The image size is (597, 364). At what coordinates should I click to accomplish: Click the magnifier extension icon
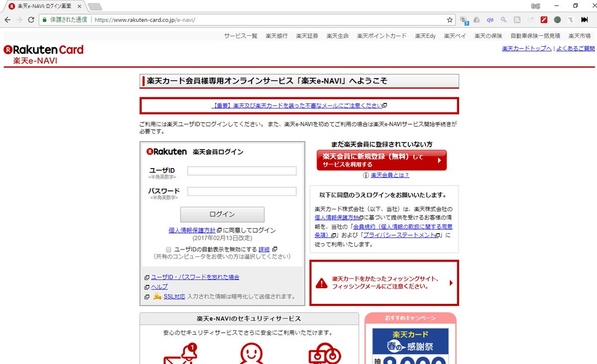tap(503, 20)
